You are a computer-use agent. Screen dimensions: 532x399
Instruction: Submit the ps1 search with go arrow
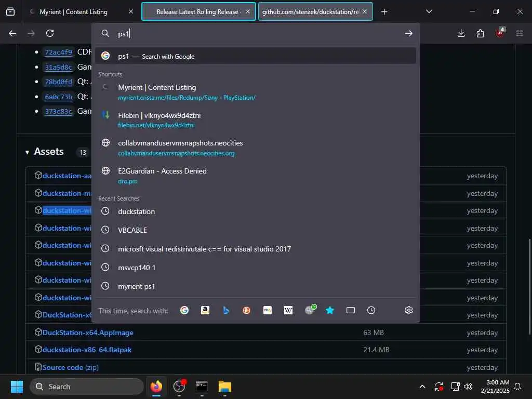click(408, 33)
